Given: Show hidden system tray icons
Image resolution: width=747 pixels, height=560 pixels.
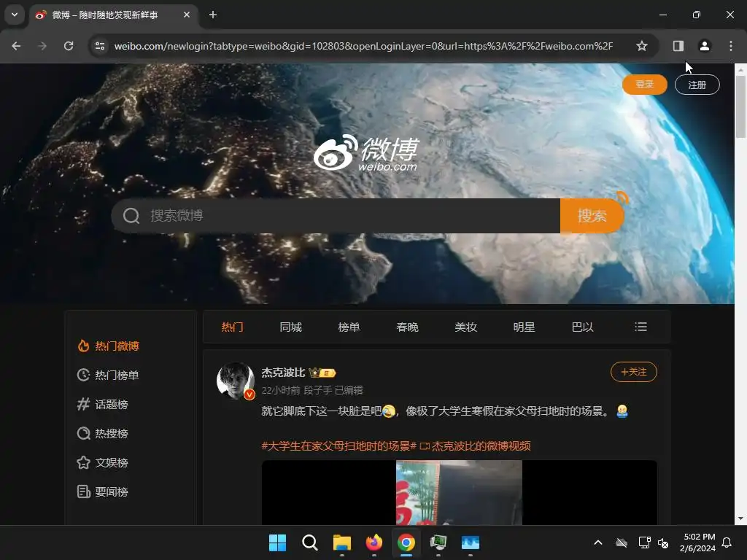Looking at the screenshot, I should coord(598,542).
